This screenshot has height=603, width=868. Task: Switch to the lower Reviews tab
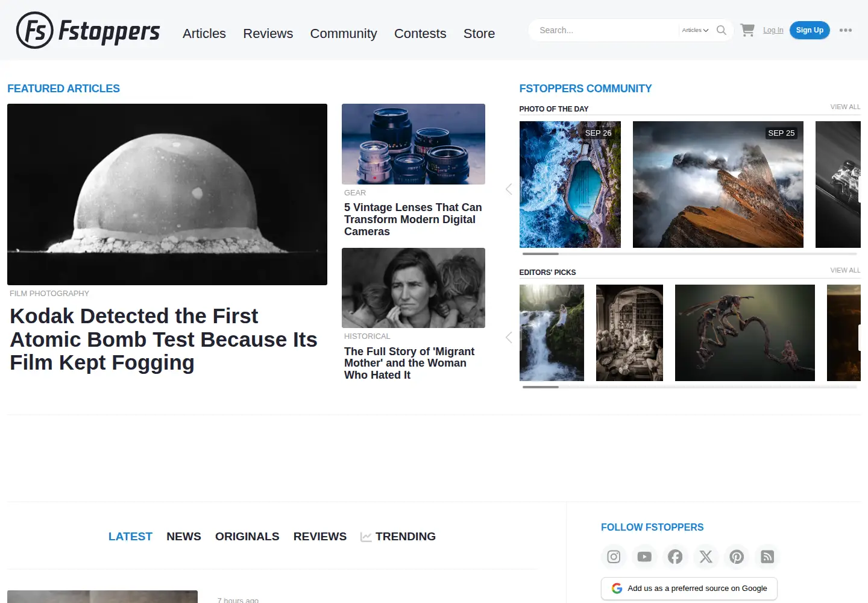click(320, 537)
